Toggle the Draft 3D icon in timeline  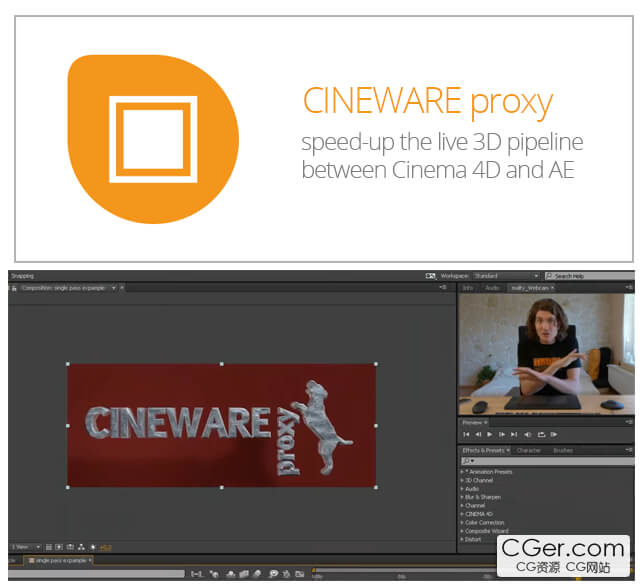click(214, 574)
